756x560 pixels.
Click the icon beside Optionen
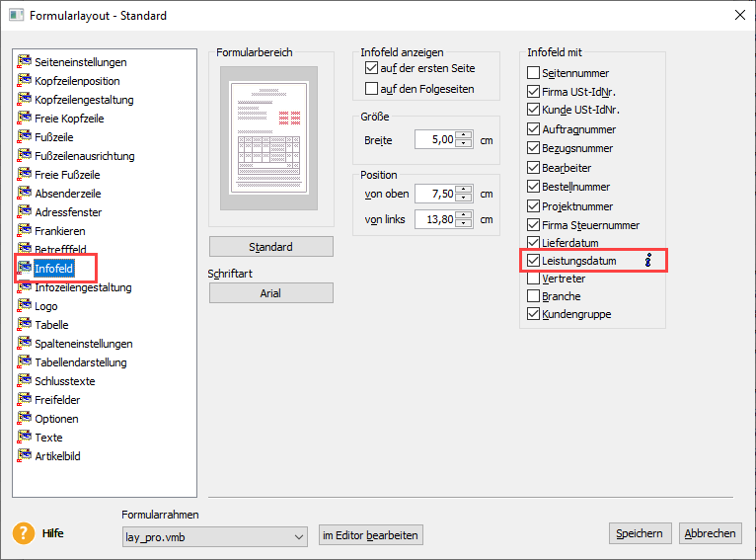click(x=25, y=419)
